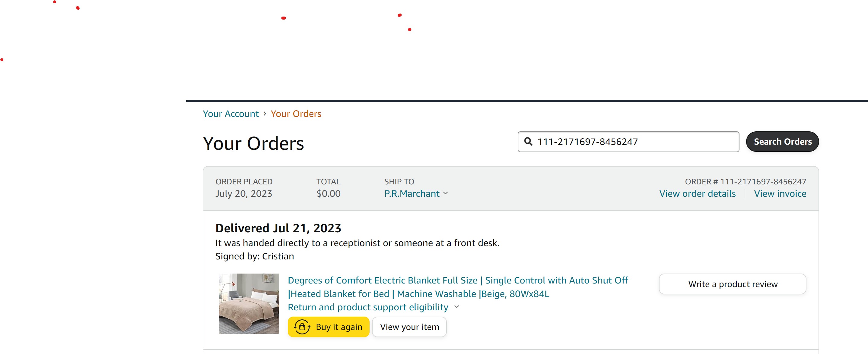Click the Buy it again cart icon

(x=302, y=327)
